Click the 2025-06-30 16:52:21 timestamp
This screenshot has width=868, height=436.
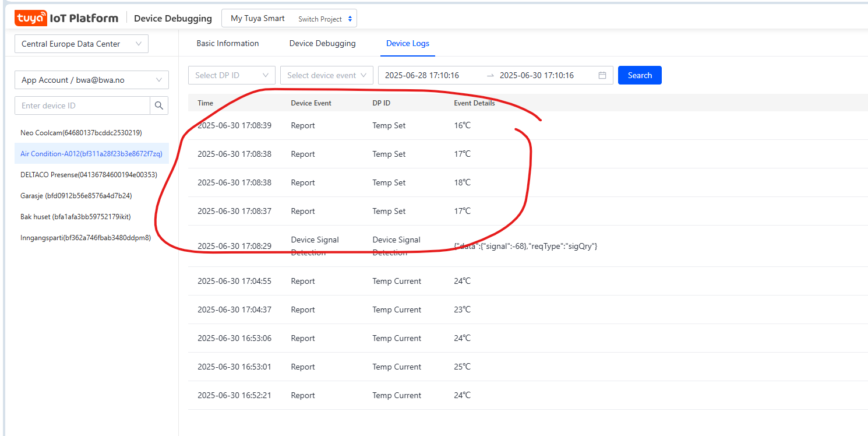point(234,395)
